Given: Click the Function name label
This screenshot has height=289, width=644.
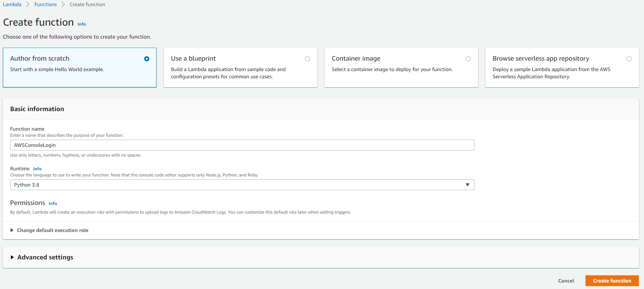Looking at the screenshot, I should 27,129.
